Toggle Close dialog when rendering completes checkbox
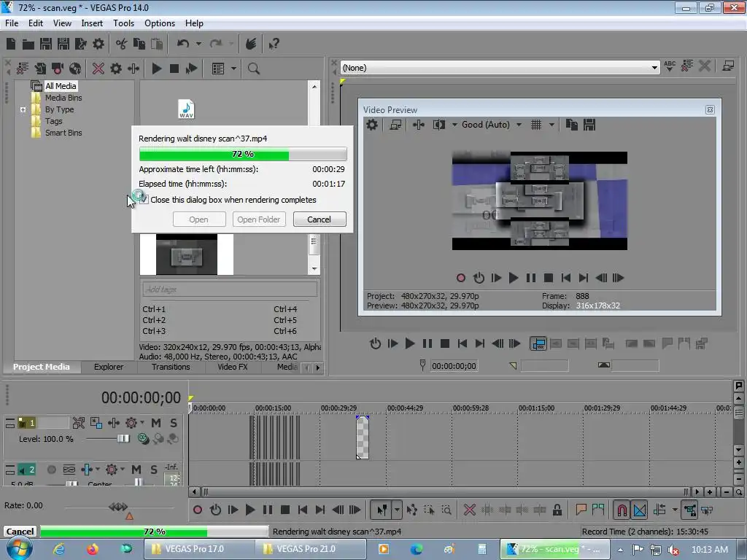 [144, 200]
